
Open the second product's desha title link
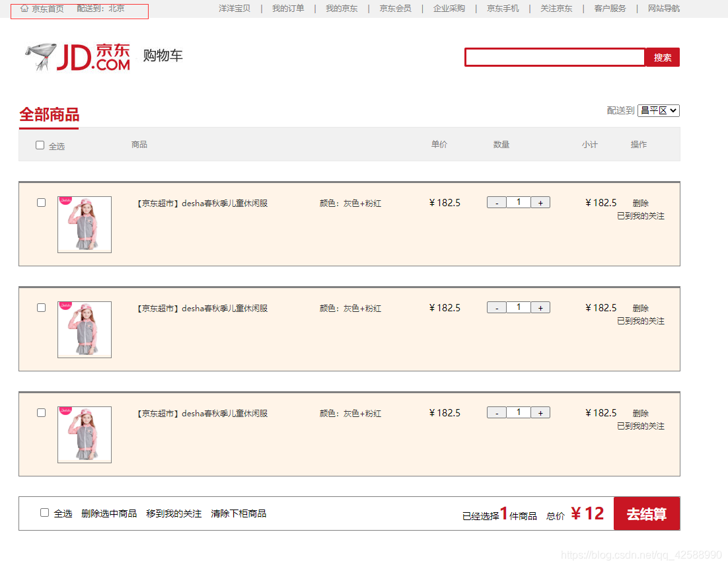click(x=202, y=309)
